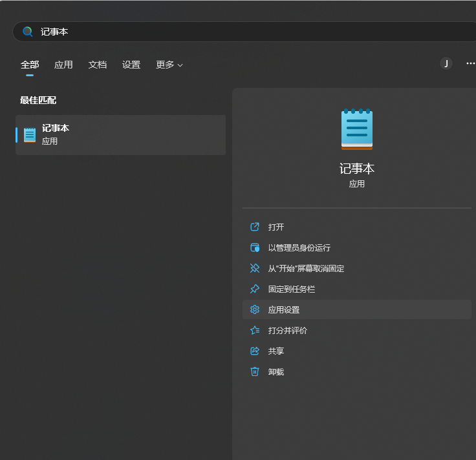This screenshot has height=460, width=476.
Task: Click the 记事本 title in preview pane
Action: click(357, 169)
